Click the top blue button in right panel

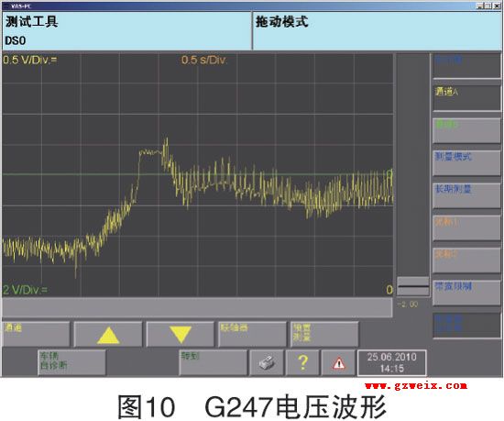[466, 66]
